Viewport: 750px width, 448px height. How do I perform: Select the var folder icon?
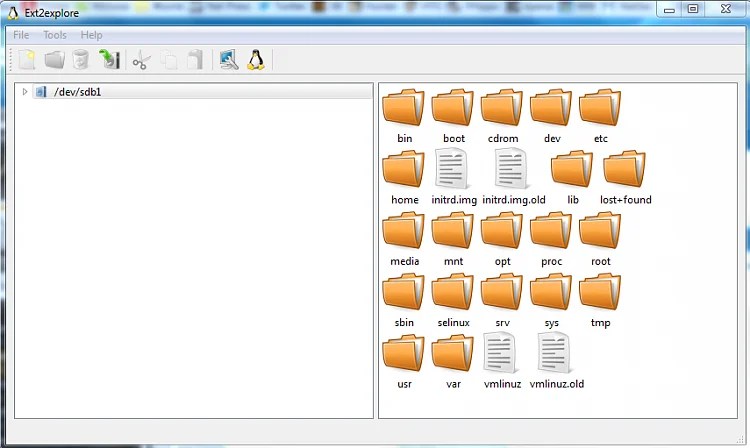tap(452, 353)
